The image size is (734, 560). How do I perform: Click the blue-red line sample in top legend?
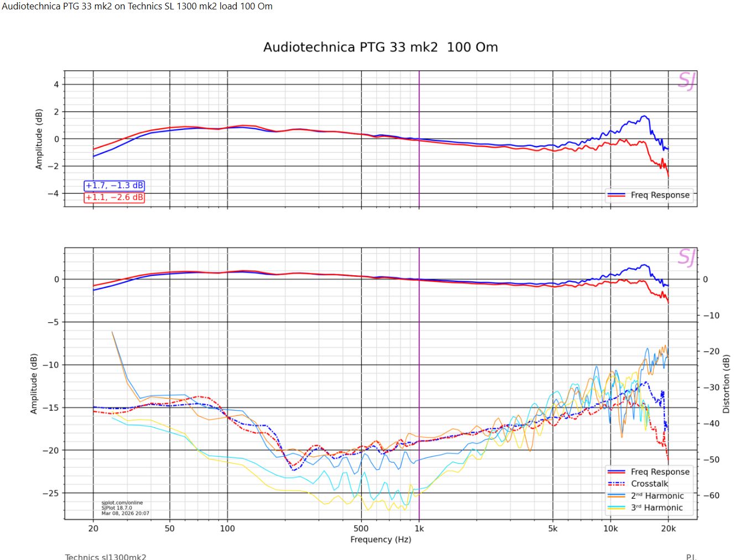(616, 195)
